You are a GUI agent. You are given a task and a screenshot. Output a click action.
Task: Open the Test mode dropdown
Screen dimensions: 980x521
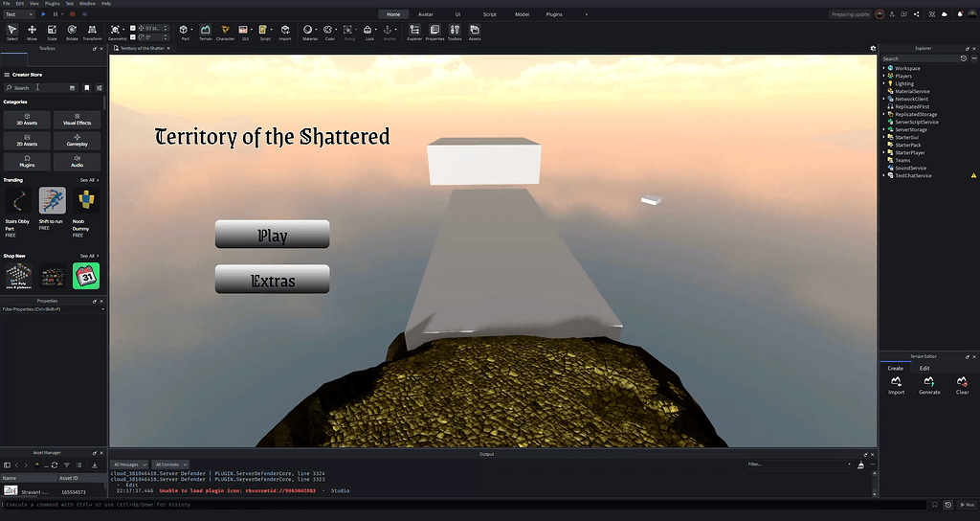(x=19, y=13)
